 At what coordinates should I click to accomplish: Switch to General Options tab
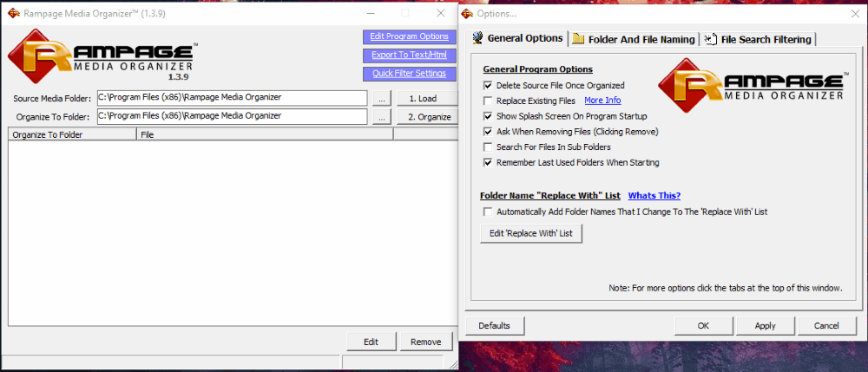(x=518, y=38)
